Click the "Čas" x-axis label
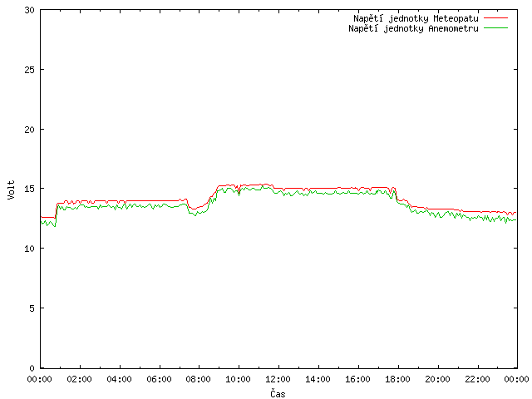The width and height of the screenshot is (532, 399). (x=278, y=393)
